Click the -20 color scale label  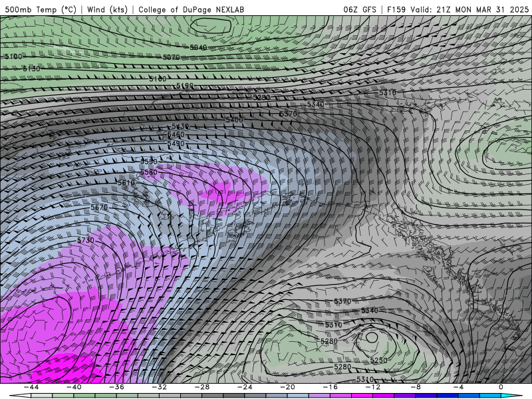287,387
